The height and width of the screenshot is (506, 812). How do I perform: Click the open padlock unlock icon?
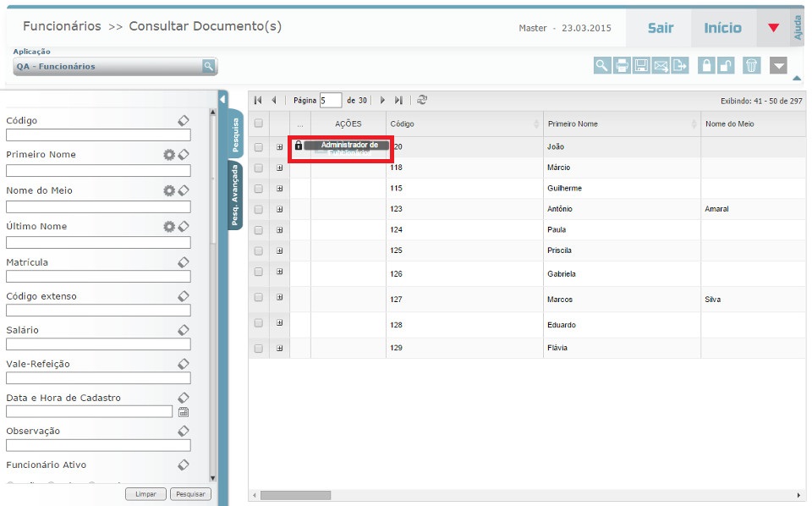pyautogui.click(x=726, y=66)
